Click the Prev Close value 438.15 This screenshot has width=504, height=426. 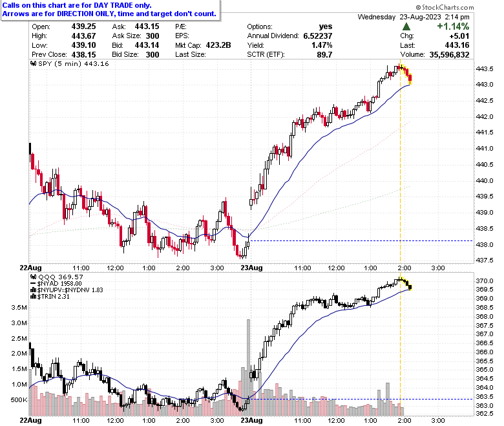click(83, 55)
